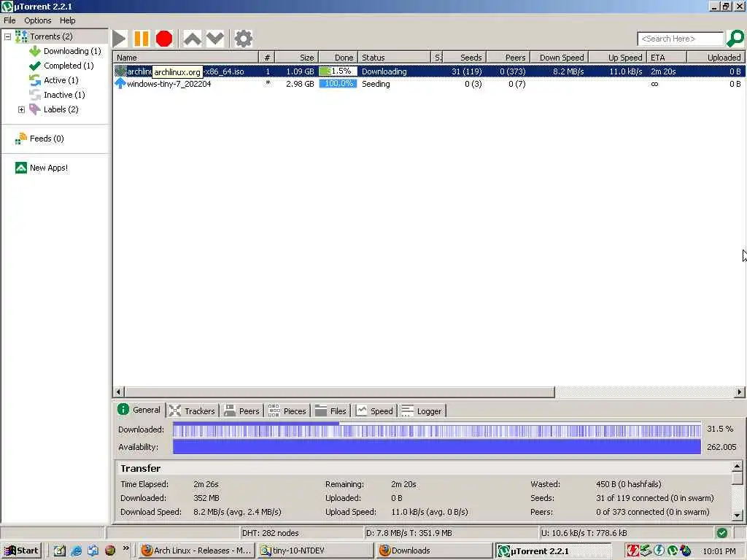Open the File menu
Image resolution: width=747 pixels, height=560 pixels.
pyautogui.click(x=9, y=20)
